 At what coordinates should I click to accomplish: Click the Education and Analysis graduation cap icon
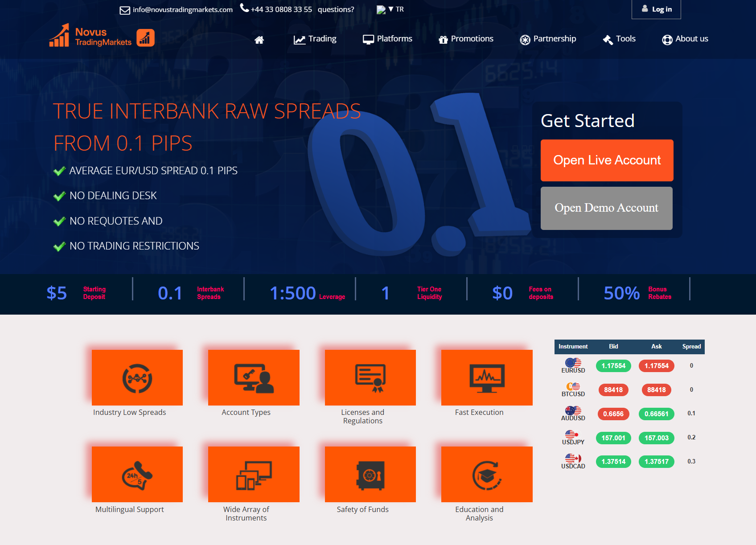[486, 474]
